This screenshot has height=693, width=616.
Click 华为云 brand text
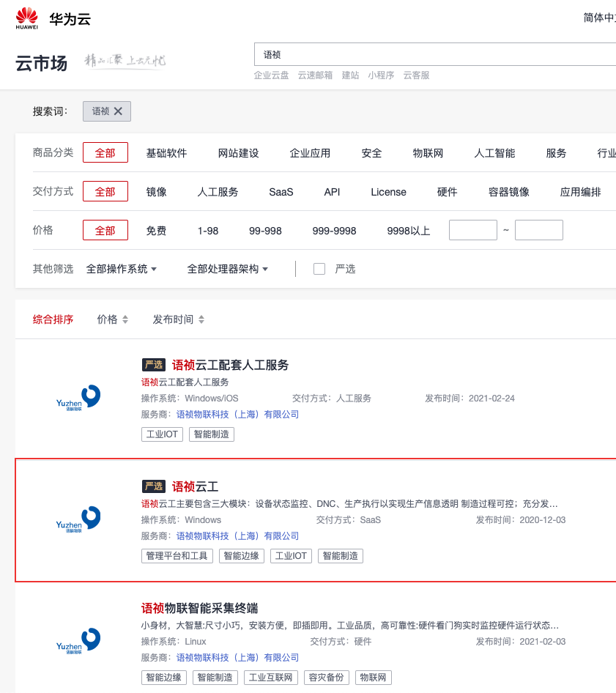pyautogui.click(x=70, y=19)
